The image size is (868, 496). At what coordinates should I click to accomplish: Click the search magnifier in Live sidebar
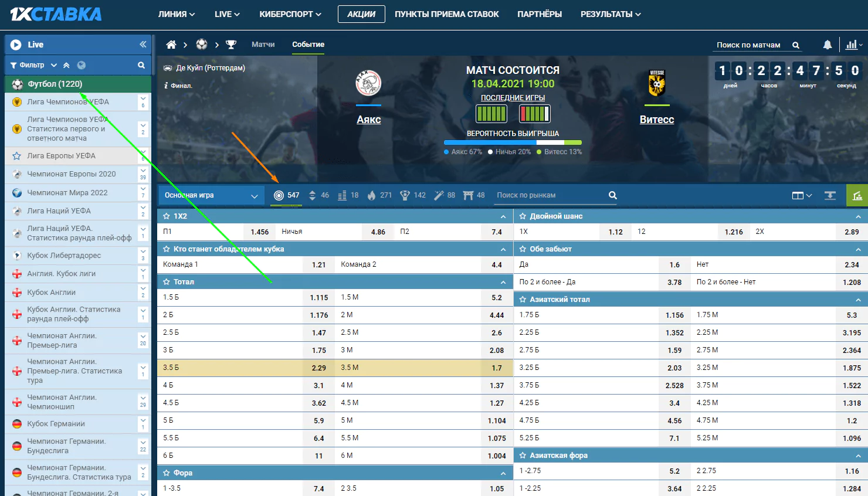coord(141,65)
